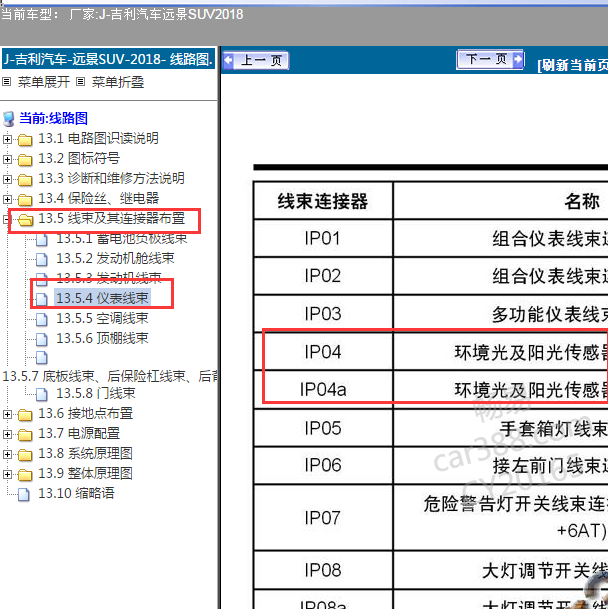
Task: Expand the 13.8 系统原理图 node
Action: (x=7, y=454)
